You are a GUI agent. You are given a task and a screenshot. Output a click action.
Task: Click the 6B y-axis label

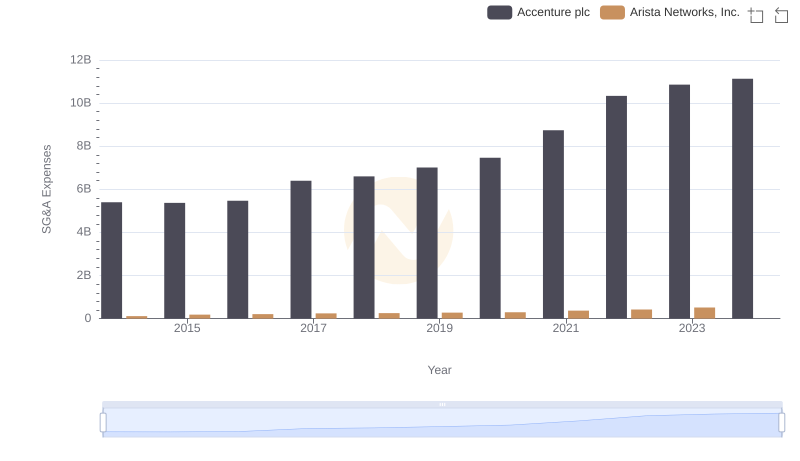point(84,189)
